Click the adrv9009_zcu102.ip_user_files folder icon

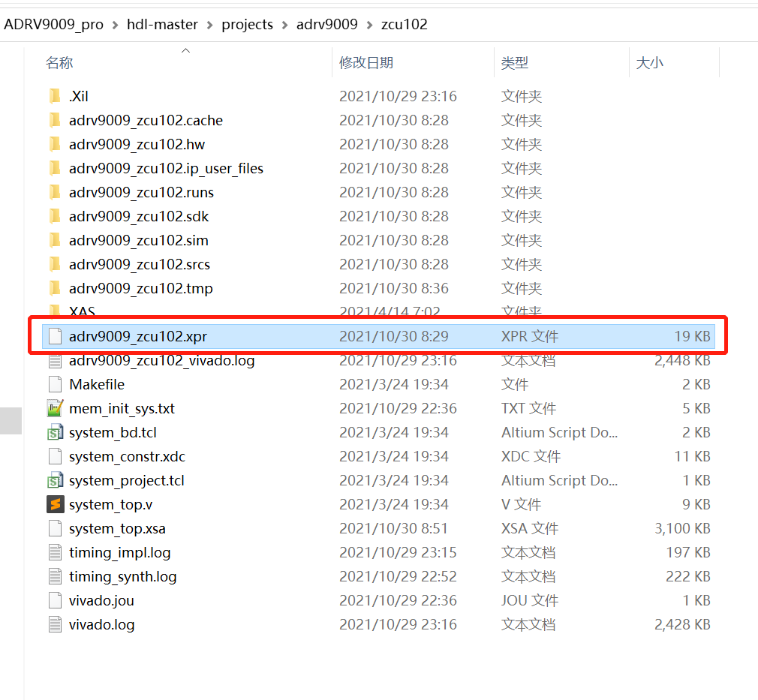[x=55, y=168]
